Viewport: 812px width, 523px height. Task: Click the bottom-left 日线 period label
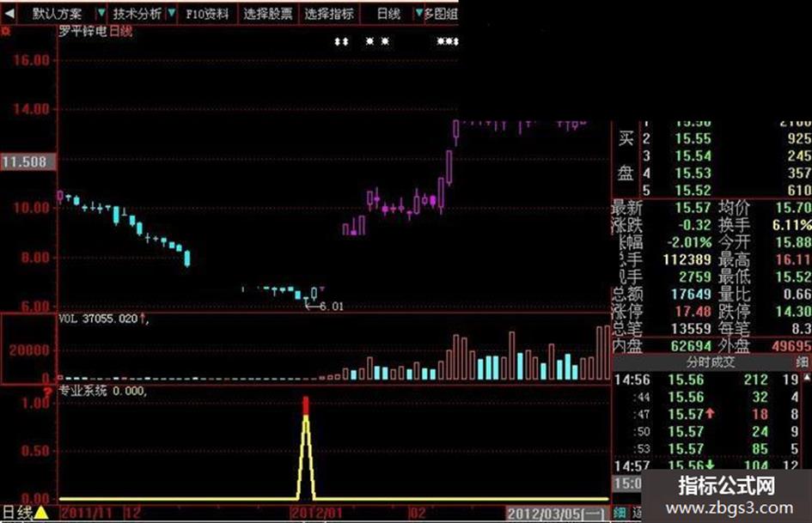[x=17, y=513]
